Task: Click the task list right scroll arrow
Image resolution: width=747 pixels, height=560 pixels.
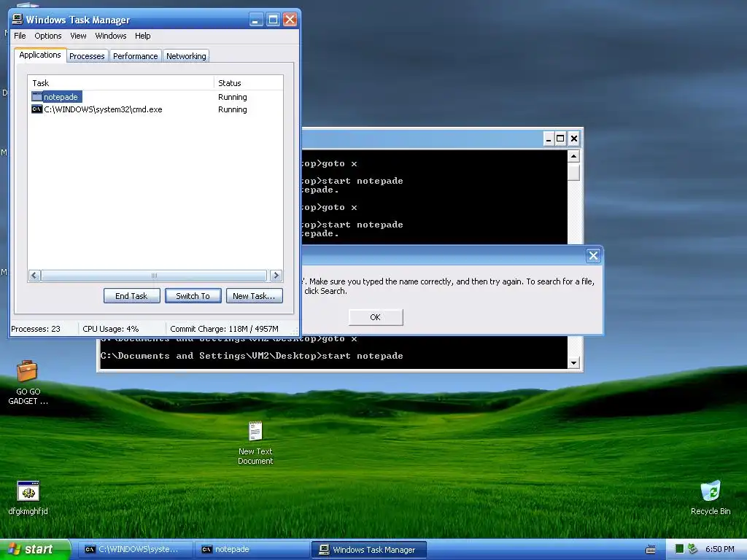Action: [x=276, y=275]
